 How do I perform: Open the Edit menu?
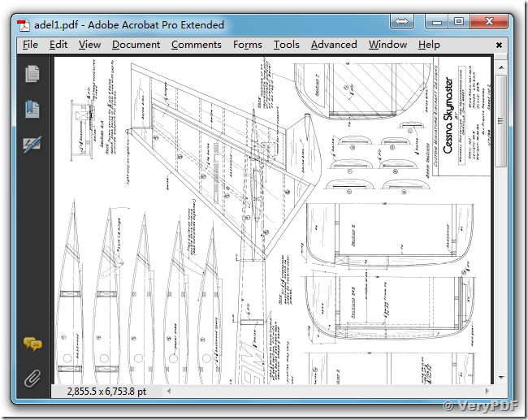(58, 45)
